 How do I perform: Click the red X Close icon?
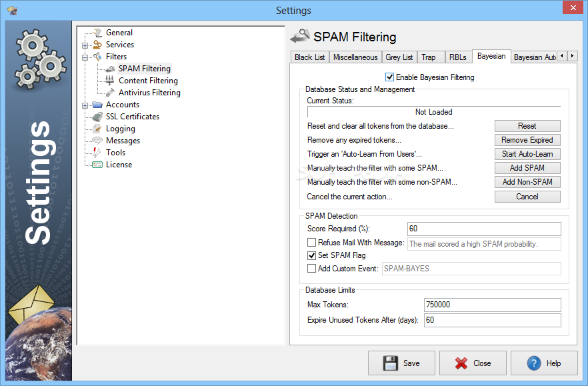(461, 363)
